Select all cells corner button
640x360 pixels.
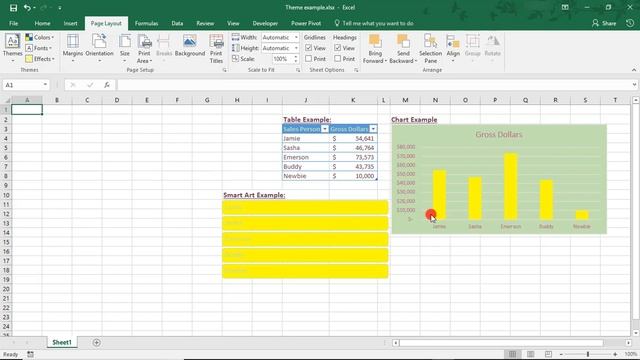pyautogui.click(x=6, y=100)
